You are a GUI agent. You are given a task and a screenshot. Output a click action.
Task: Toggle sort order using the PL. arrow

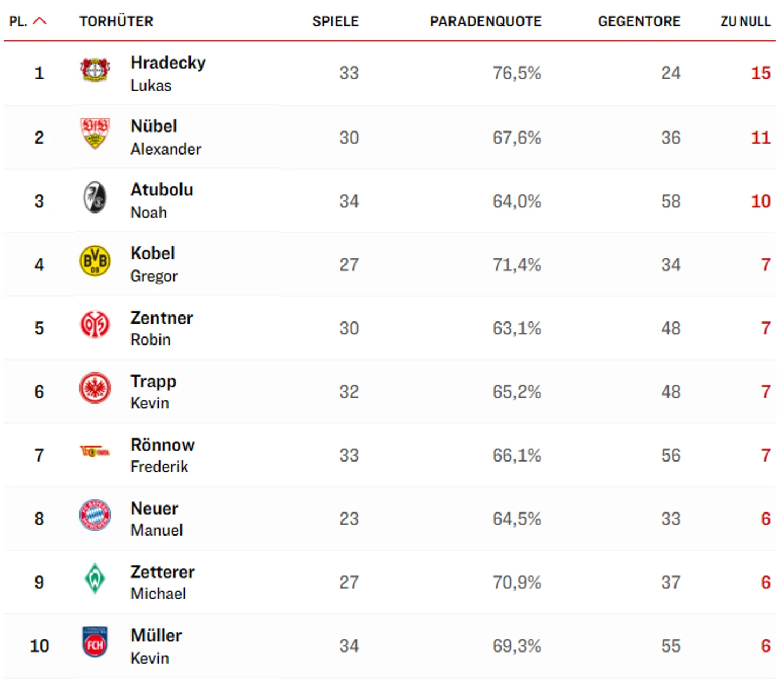[x=40, y=21]
